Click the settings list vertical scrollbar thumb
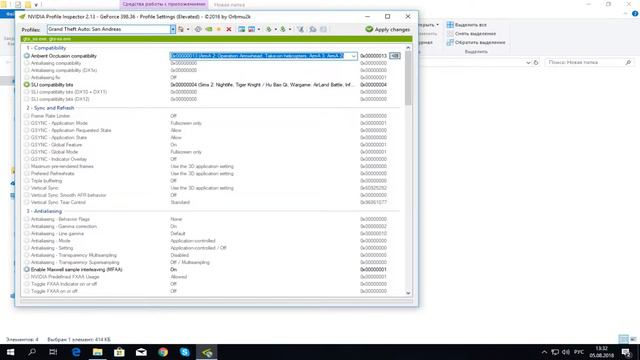 click(408, 78)
